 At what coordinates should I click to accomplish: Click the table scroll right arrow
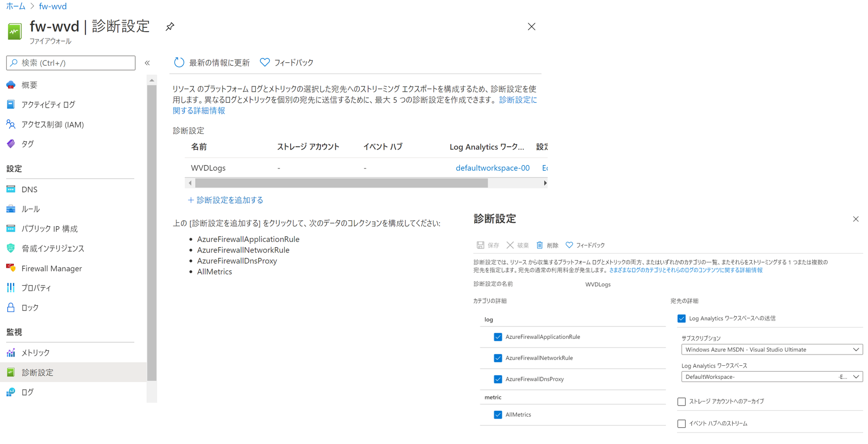click(x=545, y=183)
